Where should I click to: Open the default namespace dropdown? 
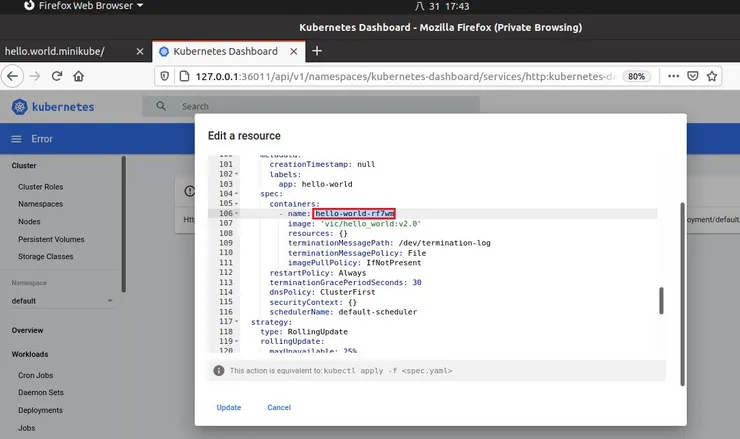tap(60, 301)
